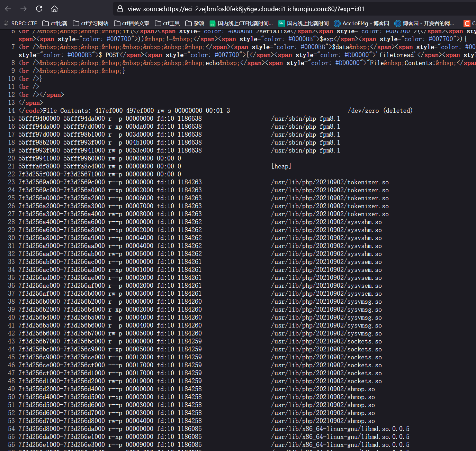
Task: Click libmd.so.0.0.5 path on line 54
Action: 340,429
